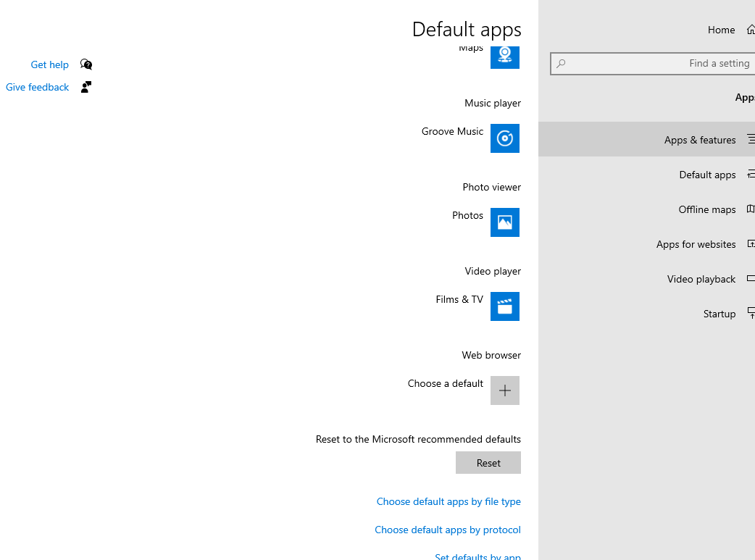Click the Maps app icon
This screenshot has width=755, height=560.
(x=504, y=57)
